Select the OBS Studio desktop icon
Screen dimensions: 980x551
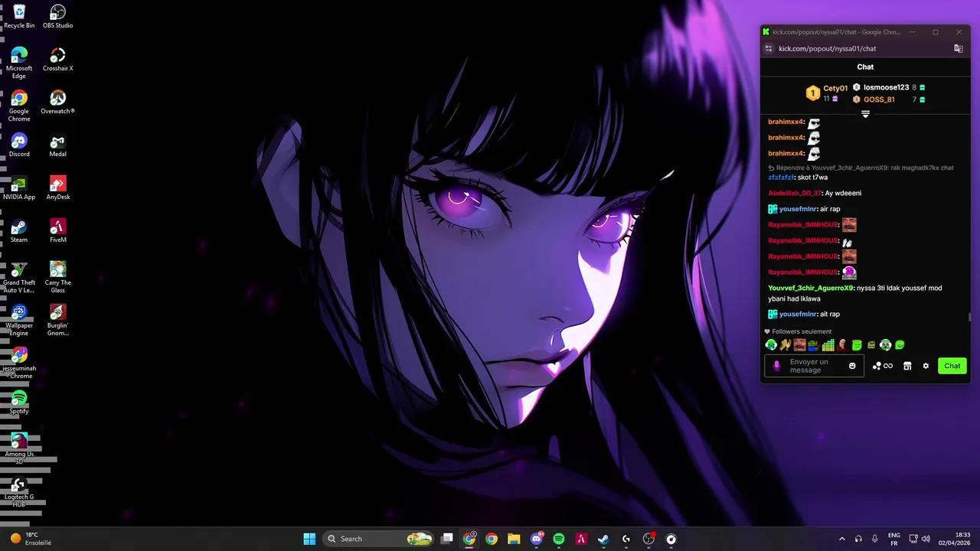(x=57, y=16)
